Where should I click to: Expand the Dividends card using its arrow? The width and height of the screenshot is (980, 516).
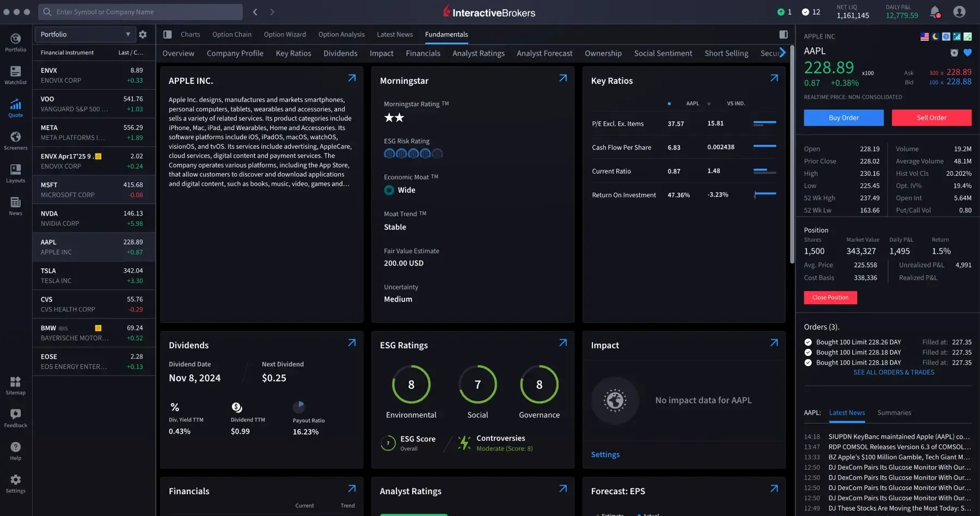tap(352, 342)
